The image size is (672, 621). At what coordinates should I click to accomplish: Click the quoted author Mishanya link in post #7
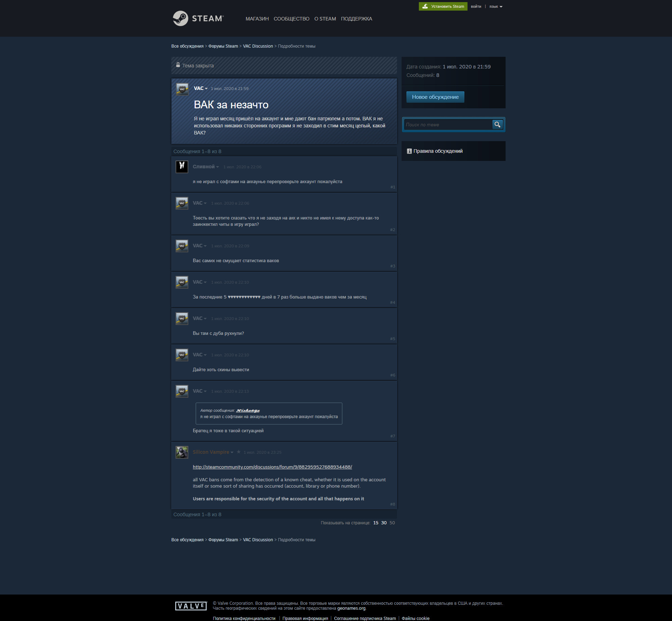(x=248, y=410)
